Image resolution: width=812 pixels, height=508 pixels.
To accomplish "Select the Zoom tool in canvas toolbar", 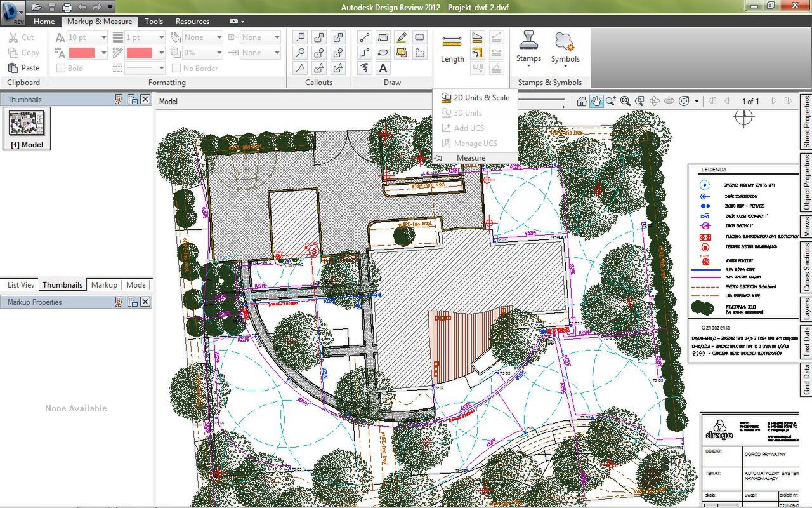I will (x=611, y=101).
